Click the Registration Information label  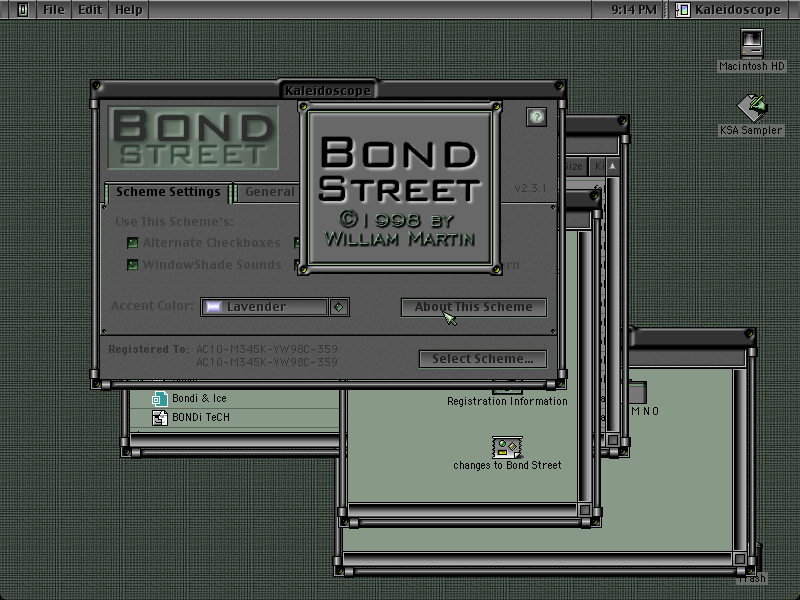507,402
